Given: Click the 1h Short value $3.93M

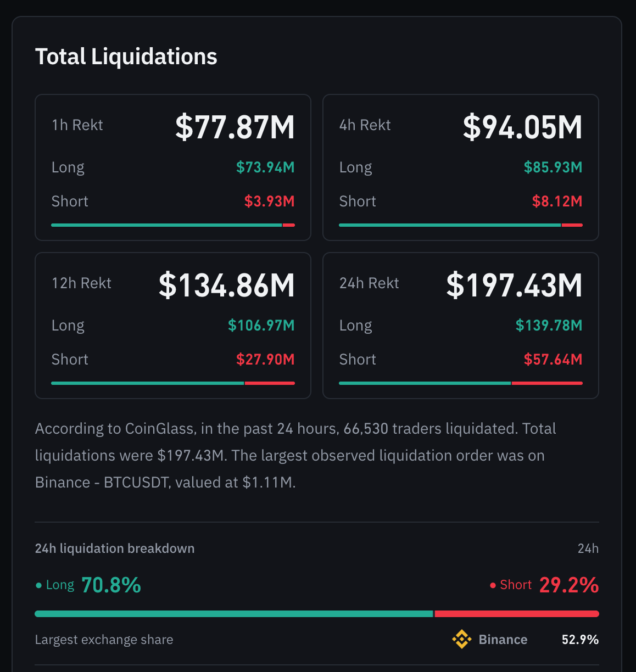Looking at the screenshot, I should (x=269, y=201).
